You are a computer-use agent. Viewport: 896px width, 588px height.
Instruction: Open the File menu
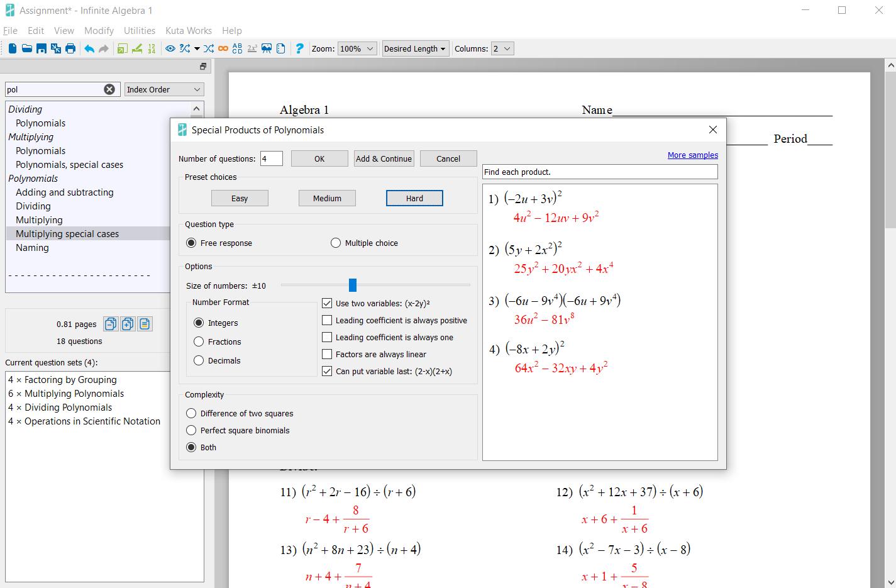point(11,31)
